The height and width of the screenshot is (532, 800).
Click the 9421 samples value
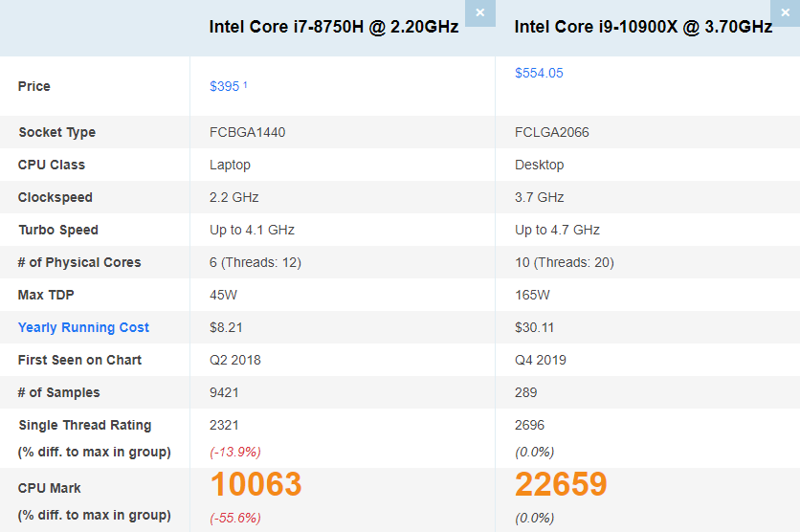[x=224, y=392]
